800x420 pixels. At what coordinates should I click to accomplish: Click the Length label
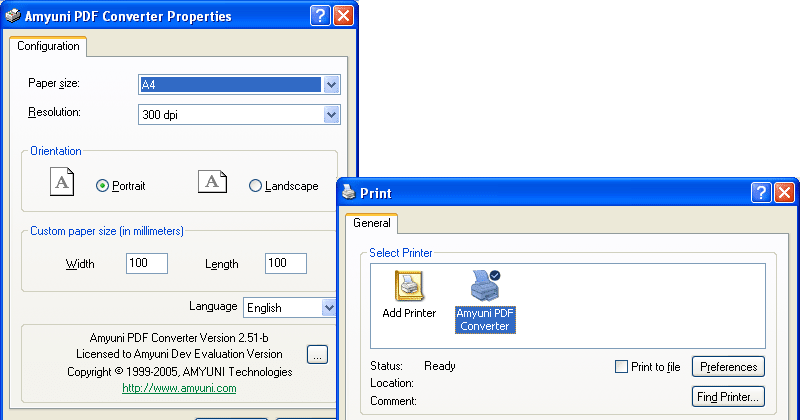click(222, 264)
